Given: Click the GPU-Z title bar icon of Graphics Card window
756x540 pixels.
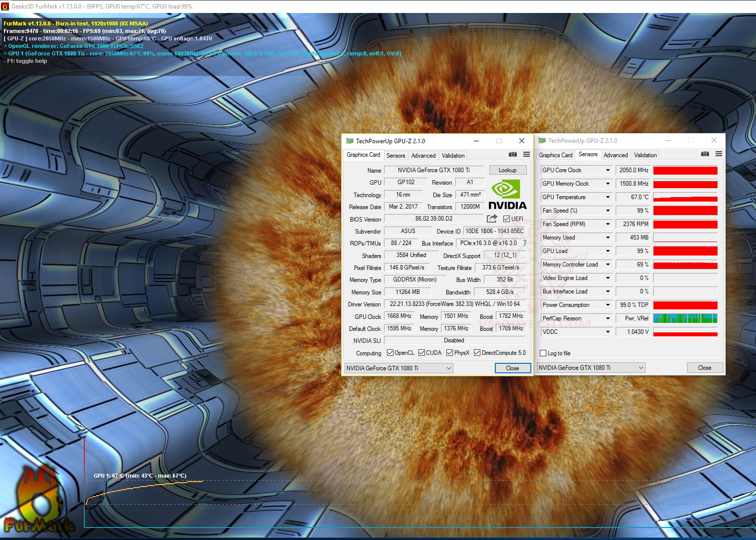Looking at the screenshot, I should tap(350, 141).
